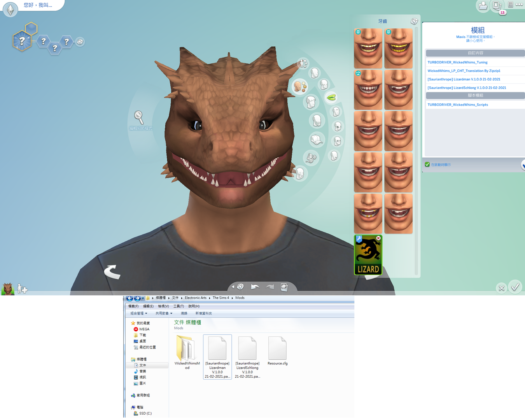Remove the LIZARD teeth with its red X
The height and width of the screenshot is (420, 525).
(x=378, y=238)
